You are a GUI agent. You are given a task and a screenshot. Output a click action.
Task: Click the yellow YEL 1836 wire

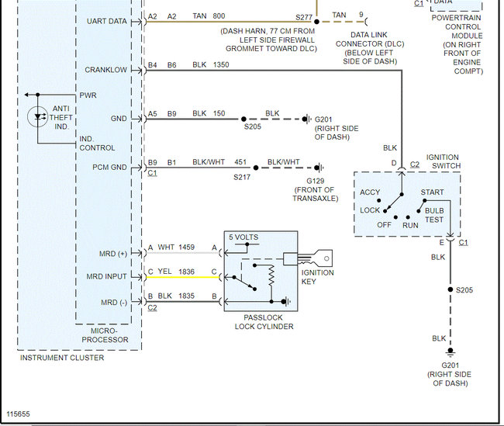pos(182,277)
